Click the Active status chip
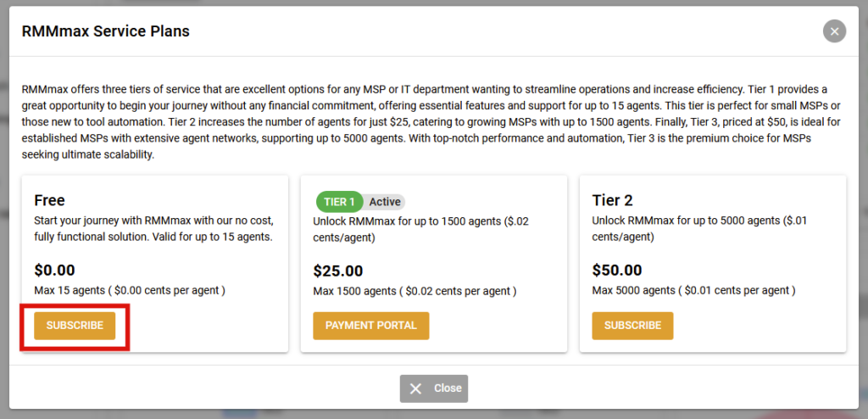 click(x=385, y=202)
